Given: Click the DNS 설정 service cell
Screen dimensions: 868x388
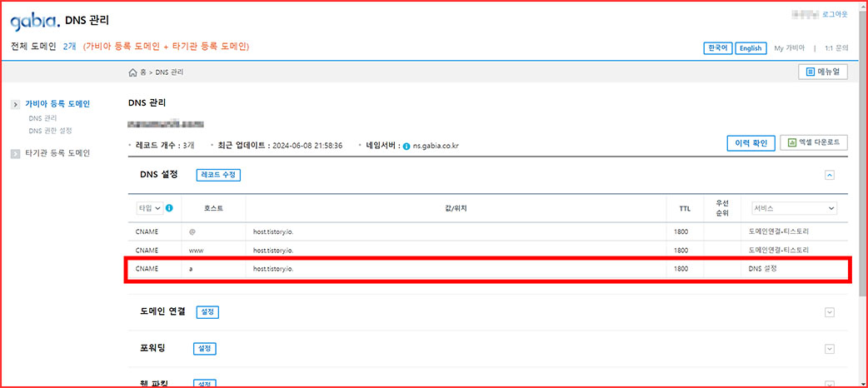Looking at the screenshot, I should (x=762, y=268).
